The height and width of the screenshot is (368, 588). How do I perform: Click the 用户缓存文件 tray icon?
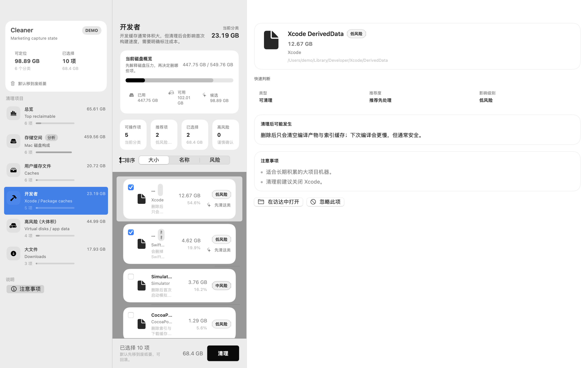[13, 170]
